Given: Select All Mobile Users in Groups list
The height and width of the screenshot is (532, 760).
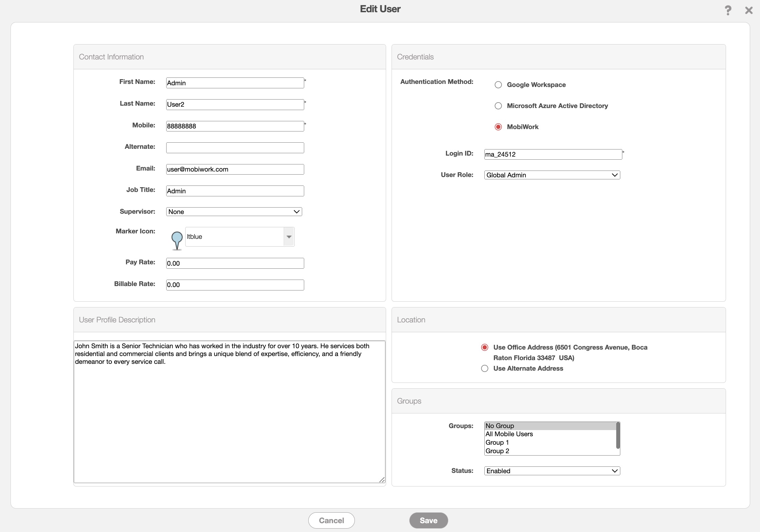Looking at the screenshot, I should tap(509, 434).
